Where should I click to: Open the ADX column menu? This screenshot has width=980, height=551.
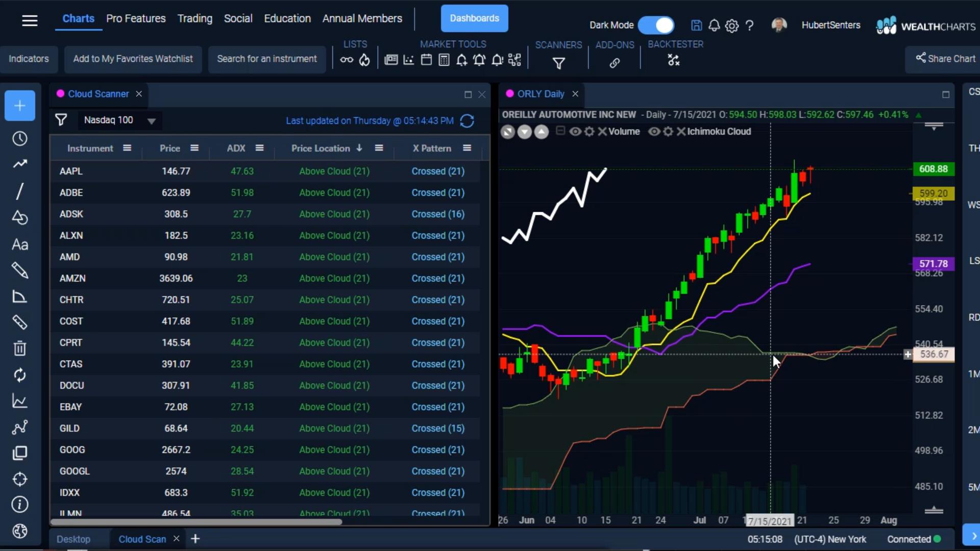tap(259, 148)
